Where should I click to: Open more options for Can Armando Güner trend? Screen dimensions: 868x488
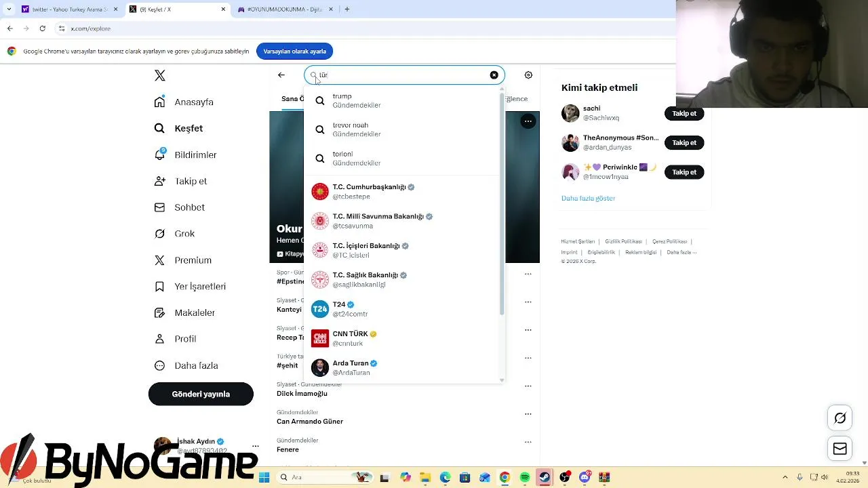(x=528, y=413)
